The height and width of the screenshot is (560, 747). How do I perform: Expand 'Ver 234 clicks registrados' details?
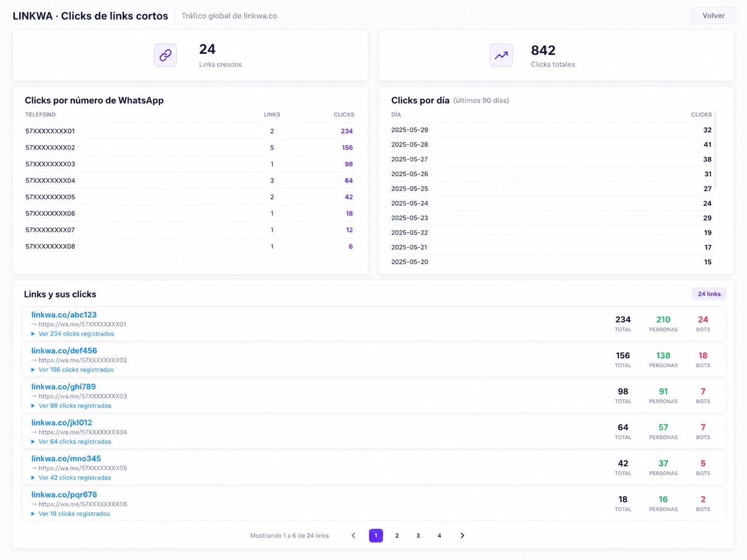click(73, 334)
